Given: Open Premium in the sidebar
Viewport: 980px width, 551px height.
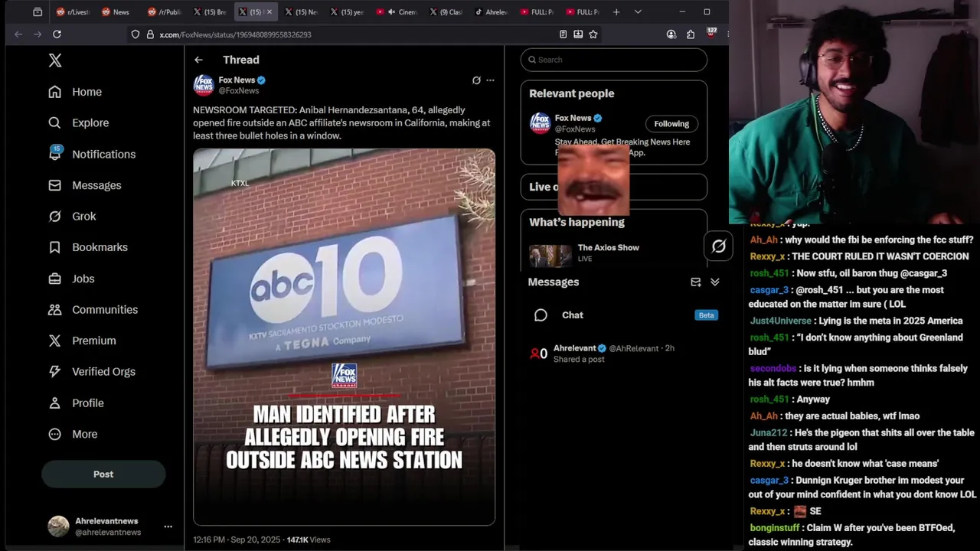Looking at the screenshot, I should pyautogui.click(x=83, y=341).
